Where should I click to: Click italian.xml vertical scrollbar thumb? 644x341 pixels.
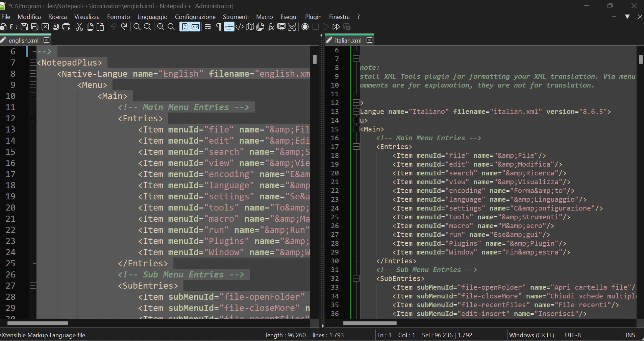(x=641, y=59)
